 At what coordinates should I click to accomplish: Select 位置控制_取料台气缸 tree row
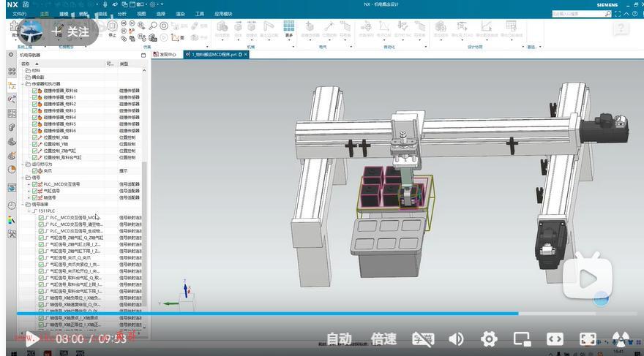tap(62, 157)
